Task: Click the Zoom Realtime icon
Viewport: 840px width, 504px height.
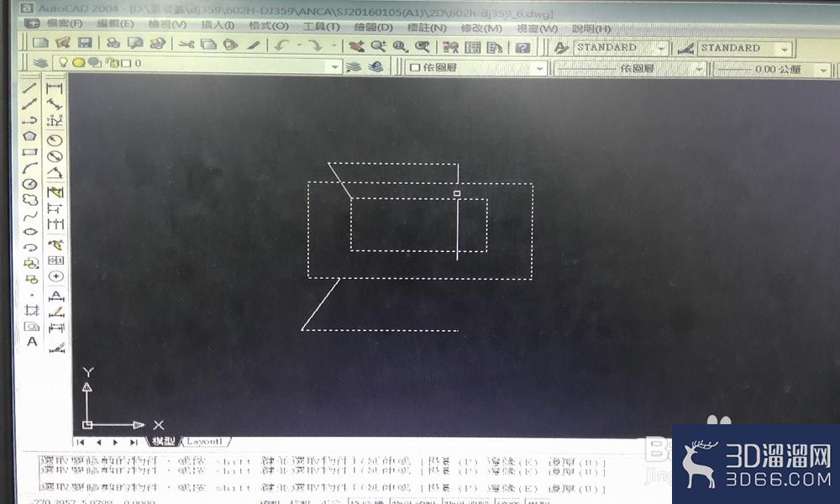Action: (378, 46)
